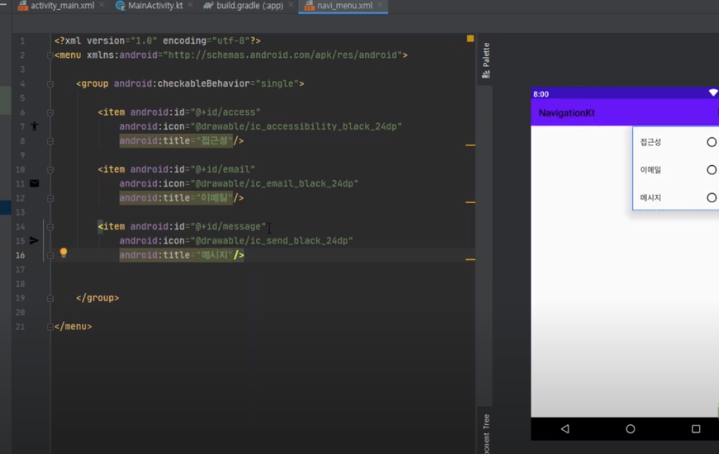Click the @+id/message id value
This screenshot has width=719, height=454.
(x=228, y=226)
